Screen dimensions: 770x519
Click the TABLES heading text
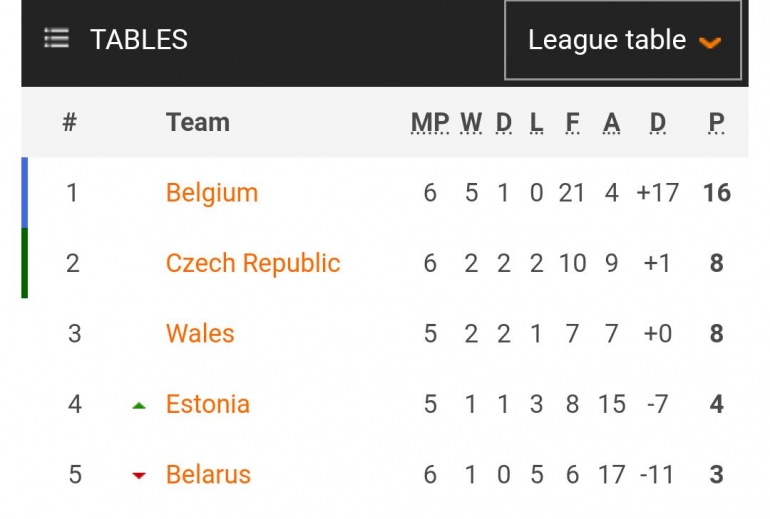coord(139,39)
